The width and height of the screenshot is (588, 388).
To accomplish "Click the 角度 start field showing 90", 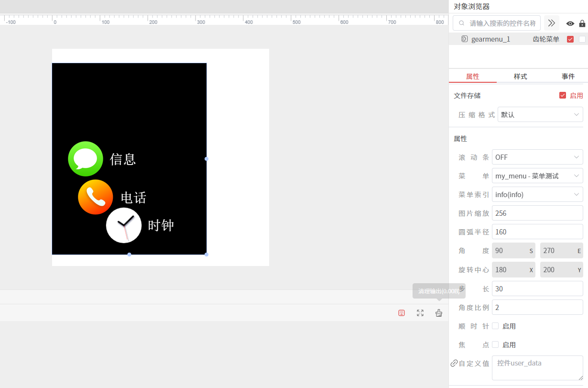I will click(513, 251).
